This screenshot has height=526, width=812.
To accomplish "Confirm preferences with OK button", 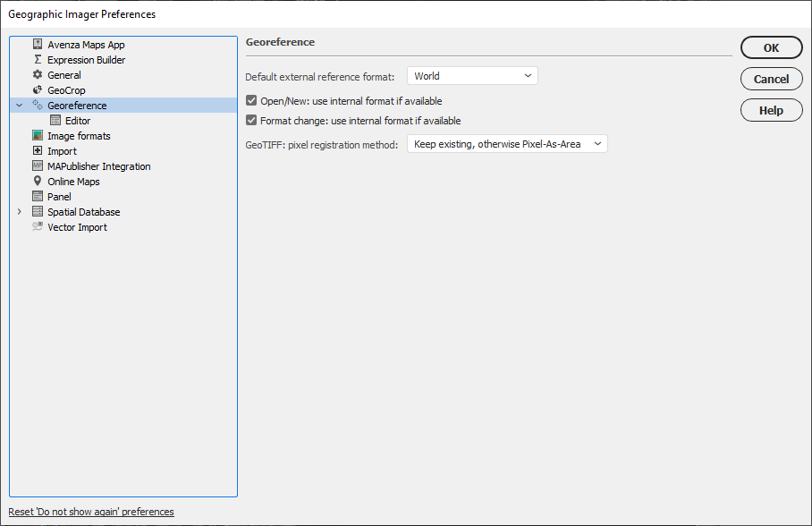I will click(x=771, y=47).
